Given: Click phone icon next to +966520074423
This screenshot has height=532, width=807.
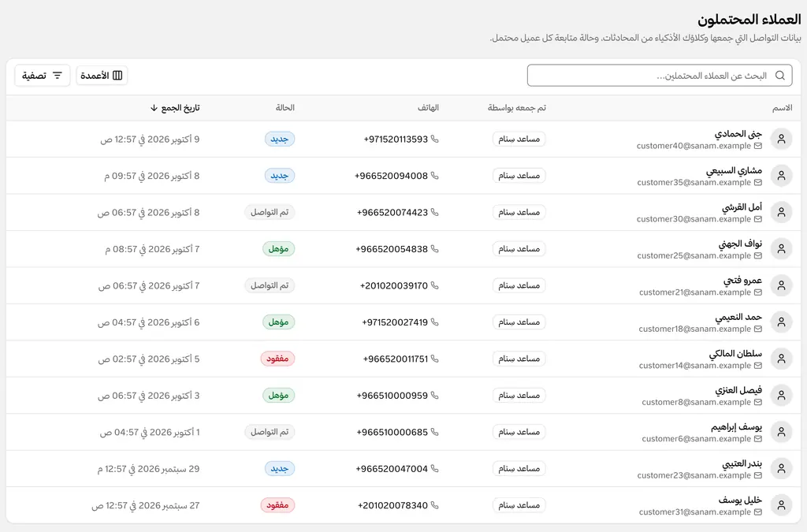Looking at the screenshot, I should pyautogui.click(x=435, y=212).
